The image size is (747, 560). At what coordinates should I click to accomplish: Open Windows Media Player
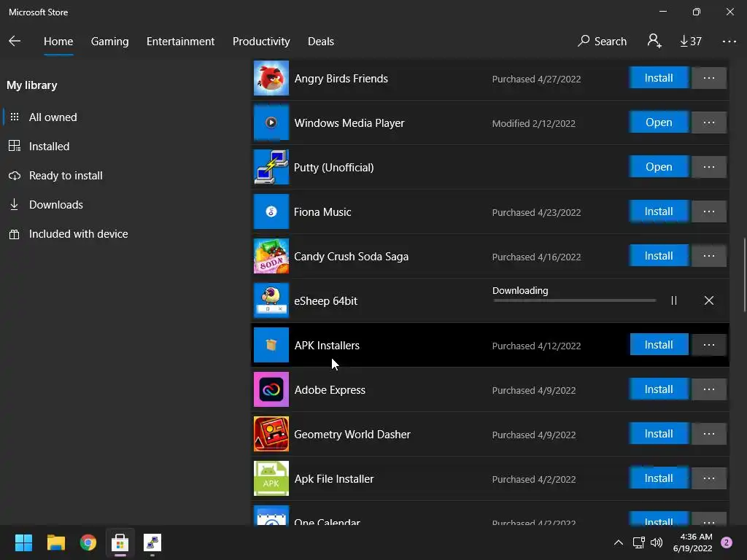click(659, 122)
